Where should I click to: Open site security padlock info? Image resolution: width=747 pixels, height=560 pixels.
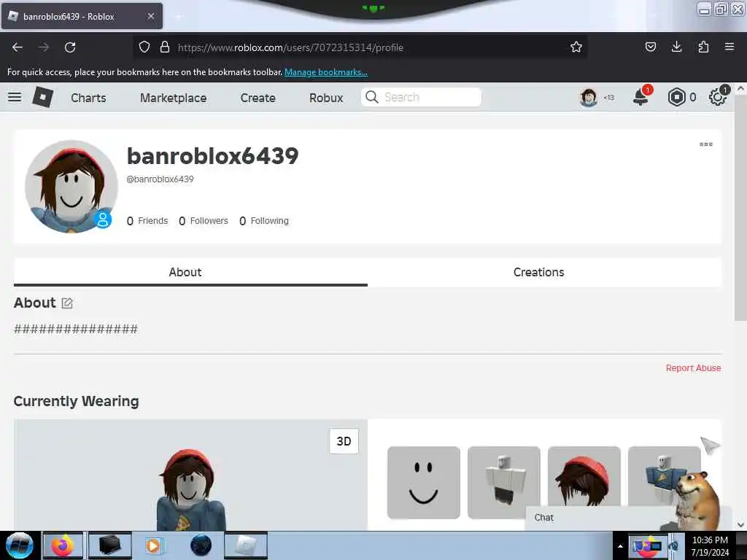click(x=165, y=47)
